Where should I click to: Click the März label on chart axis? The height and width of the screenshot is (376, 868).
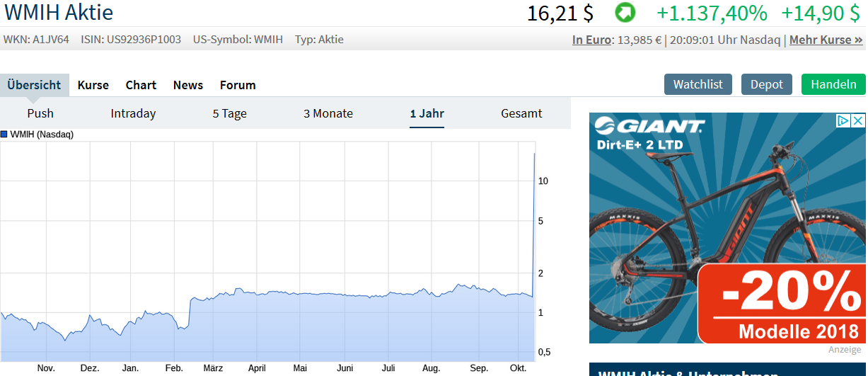coord(213,368)
